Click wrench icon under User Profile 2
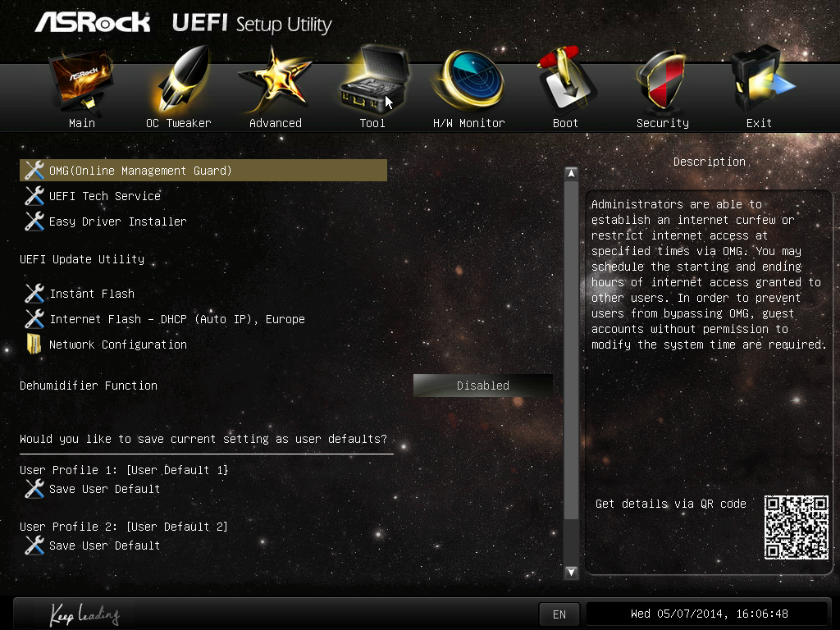 [x=34, y=546]
